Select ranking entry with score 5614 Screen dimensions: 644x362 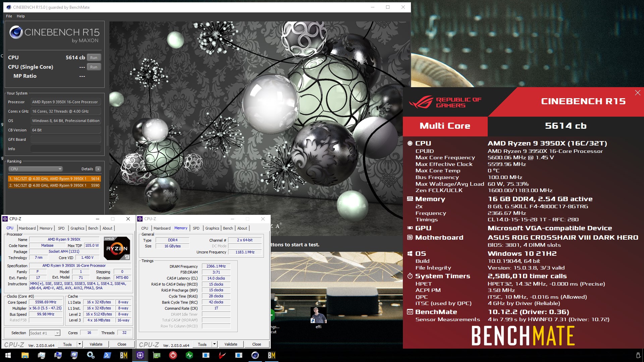tap(54, 179)
